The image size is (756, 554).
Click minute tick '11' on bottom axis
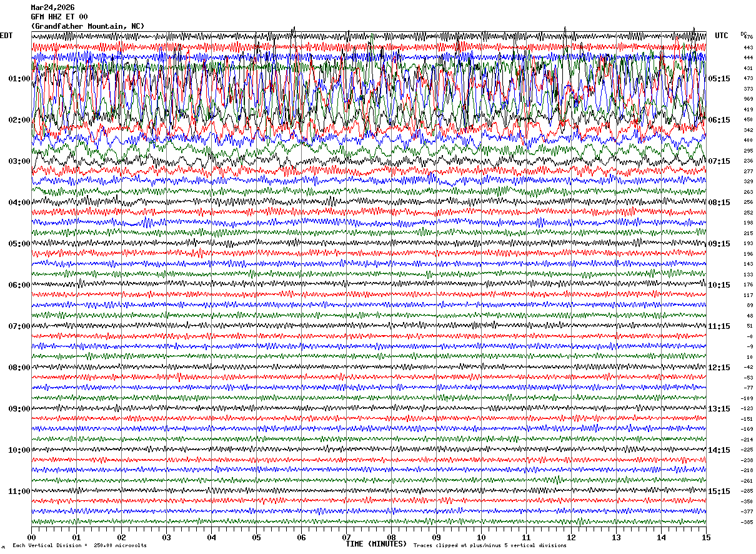click(x=526, y=537)
